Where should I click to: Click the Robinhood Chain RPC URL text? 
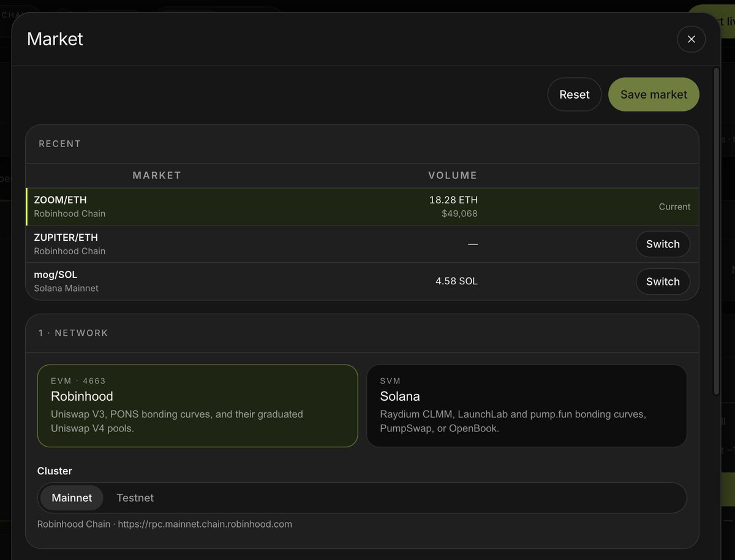point(165,524)
